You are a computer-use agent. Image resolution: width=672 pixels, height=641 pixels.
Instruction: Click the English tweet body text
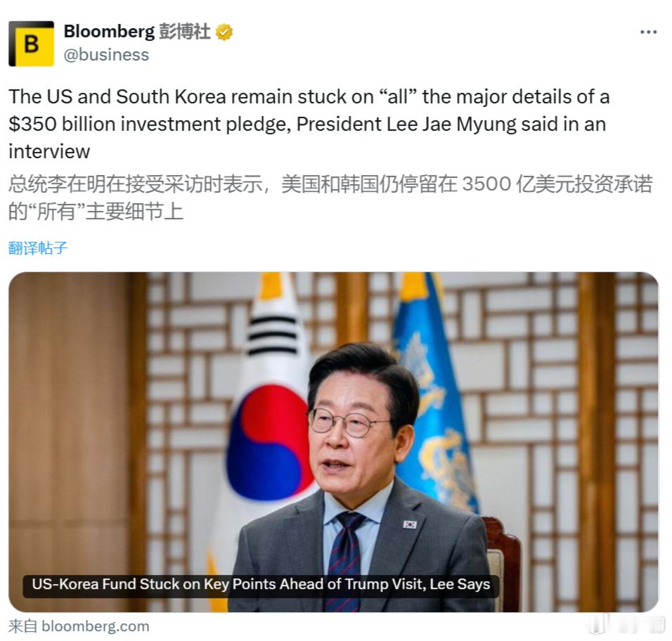309,124
